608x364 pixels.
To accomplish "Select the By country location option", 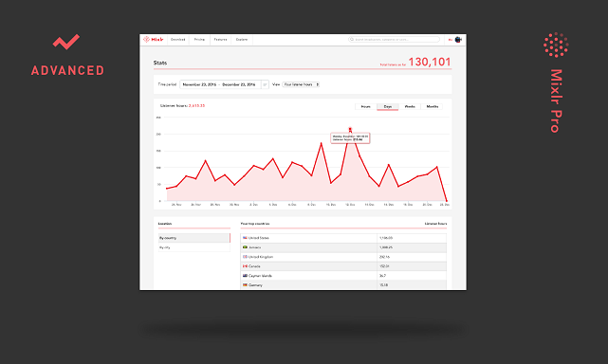I will coord(194,238).
